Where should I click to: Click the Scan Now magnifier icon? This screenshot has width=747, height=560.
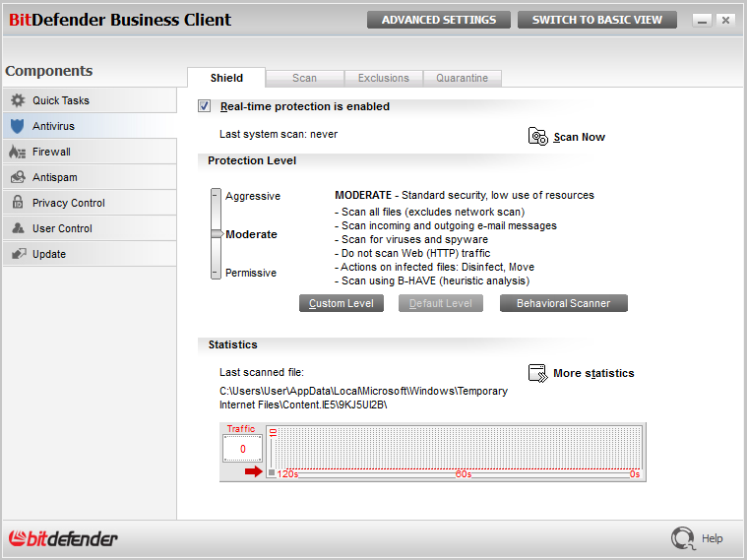tap(537, 136)
